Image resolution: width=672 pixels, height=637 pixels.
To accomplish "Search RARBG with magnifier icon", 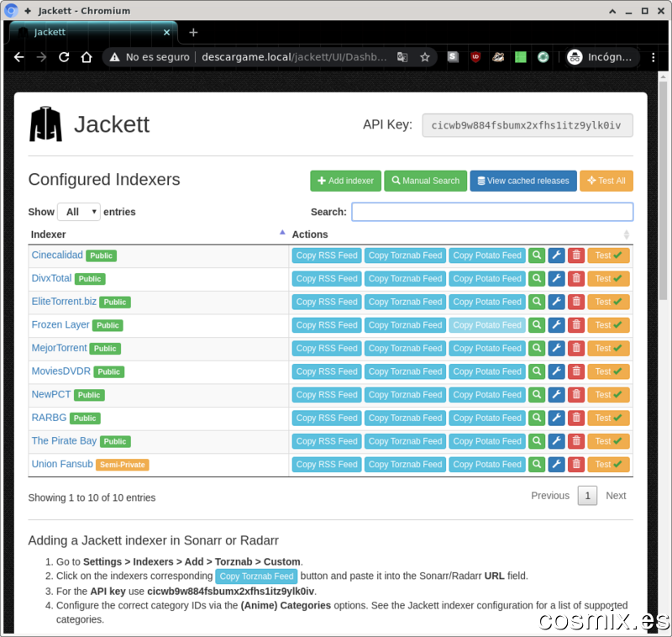I will tap(537, 418).
